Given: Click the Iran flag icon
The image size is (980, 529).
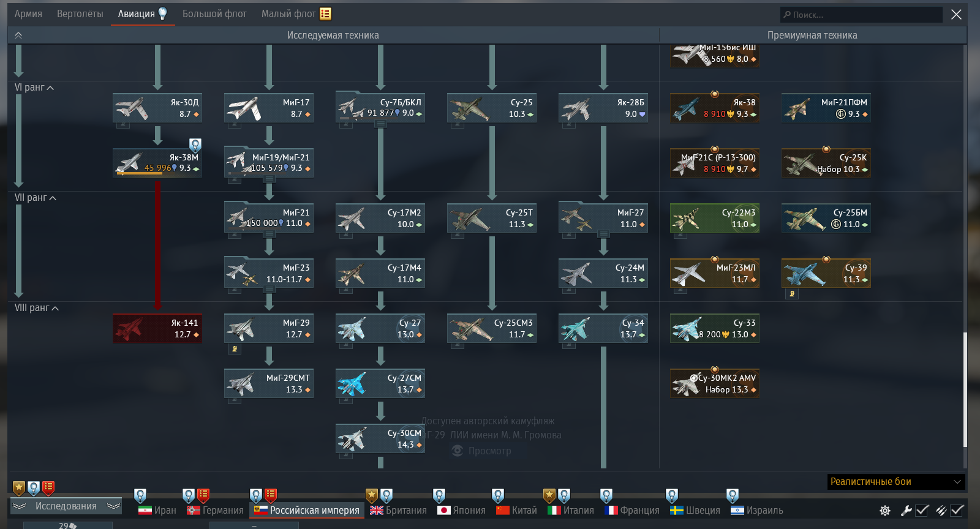Looking at the screenshot, I should 145,510.
